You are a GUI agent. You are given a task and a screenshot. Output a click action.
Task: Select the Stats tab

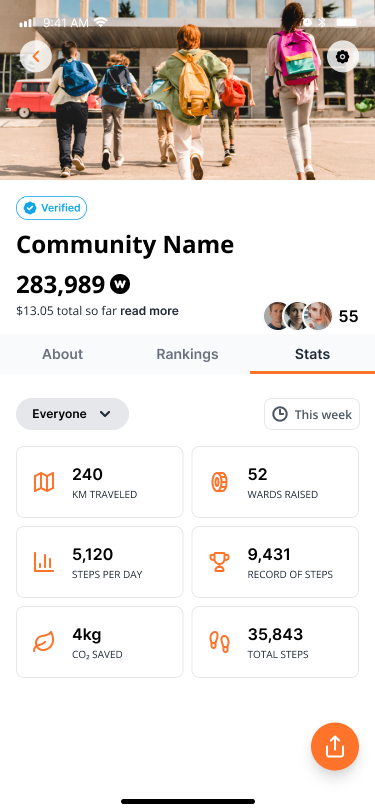312,354
